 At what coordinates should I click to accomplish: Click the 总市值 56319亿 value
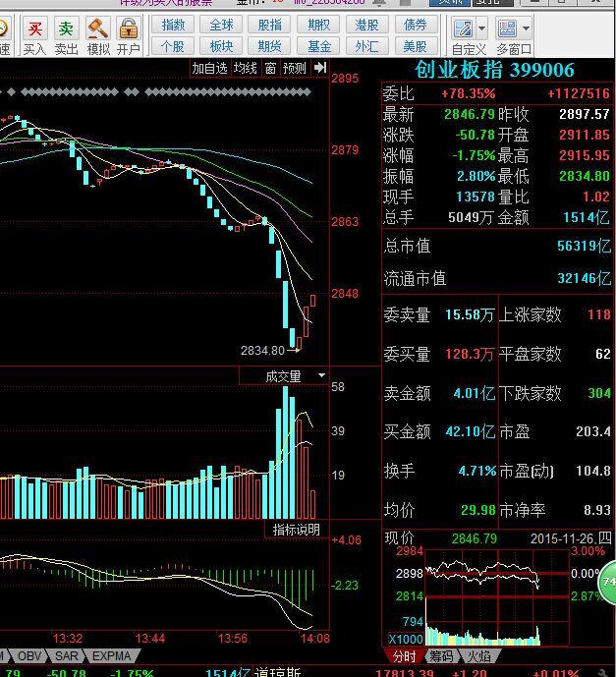584,246
